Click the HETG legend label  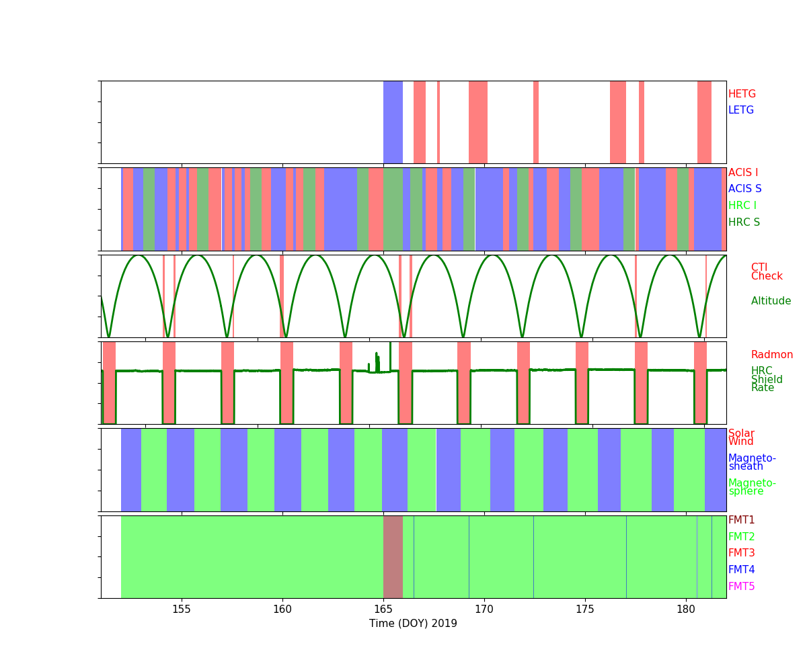click(742, 94)
